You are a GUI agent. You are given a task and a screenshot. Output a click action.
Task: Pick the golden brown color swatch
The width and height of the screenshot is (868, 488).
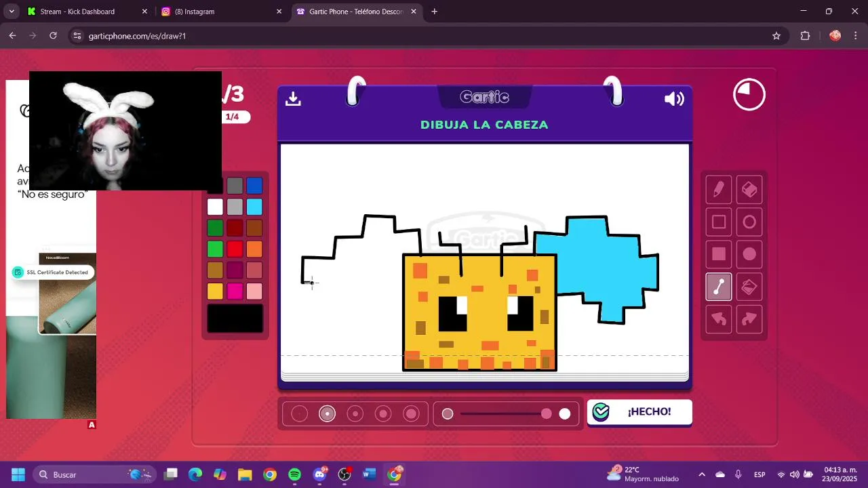[x=215, y=270]
